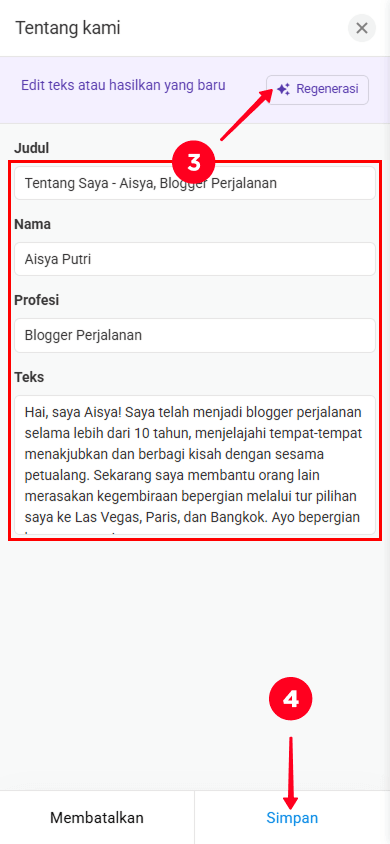Viewport: 390px width, 844px height.
Task: Click the Regenerasi button
Action: pyautogui.click(x=317, y=89)
